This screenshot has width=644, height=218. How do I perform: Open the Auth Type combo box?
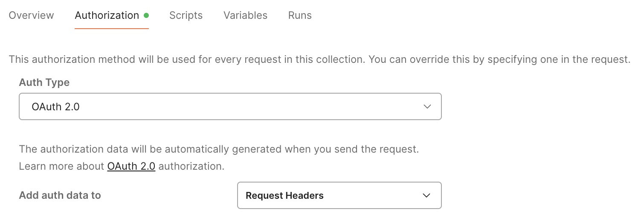[x=230, y=106]
